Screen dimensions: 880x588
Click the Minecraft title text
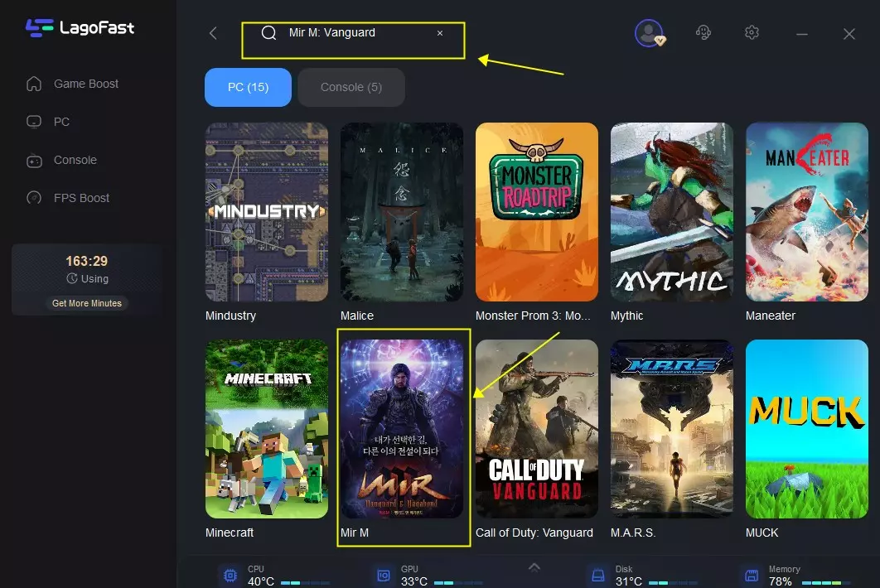point(230,533)
